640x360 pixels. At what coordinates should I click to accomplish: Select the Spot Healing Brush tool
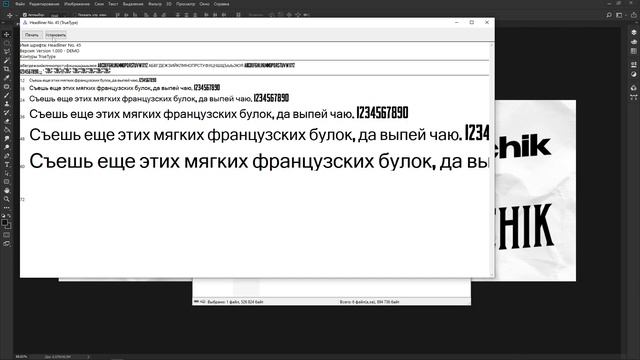7,87
